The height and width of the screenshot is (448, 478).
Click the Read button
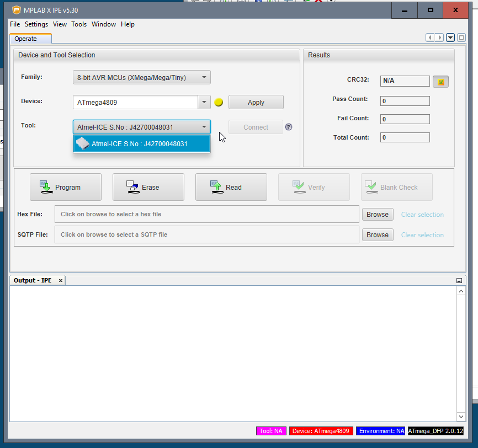point(231,187)
